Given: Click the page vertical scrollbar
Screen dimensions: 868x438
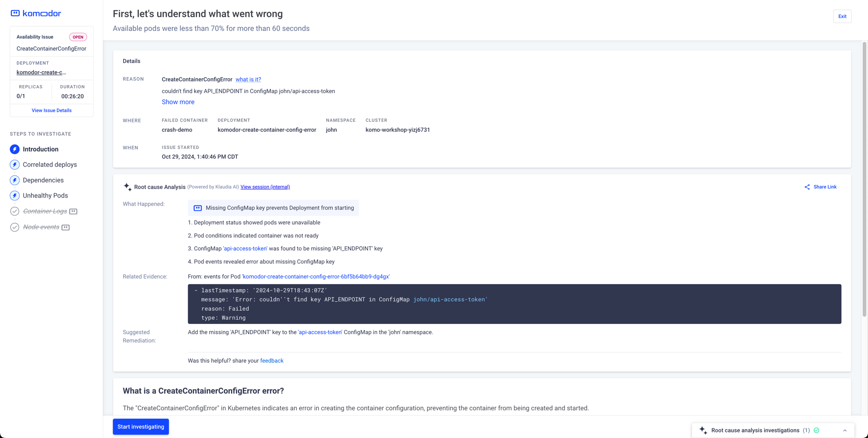Looking at the screenshot, I should (864, 179).
